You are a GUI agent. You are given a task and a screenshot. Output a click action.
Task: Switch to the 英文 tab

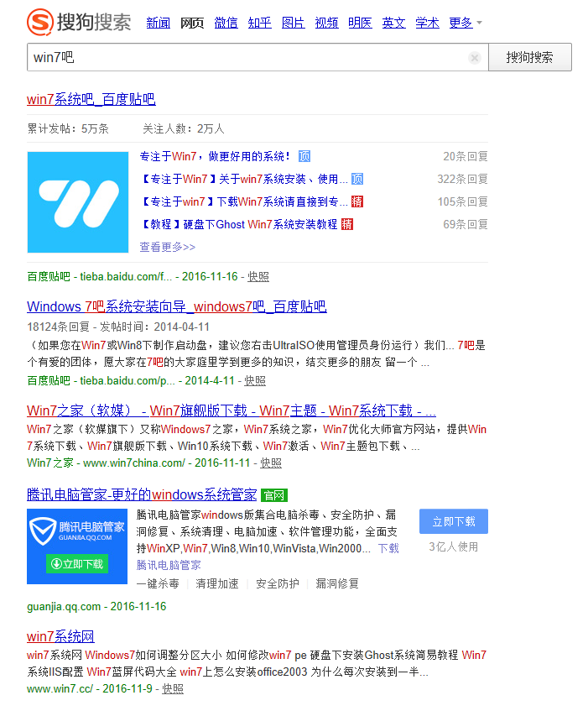pyautogui.click(x=393, y=22)
